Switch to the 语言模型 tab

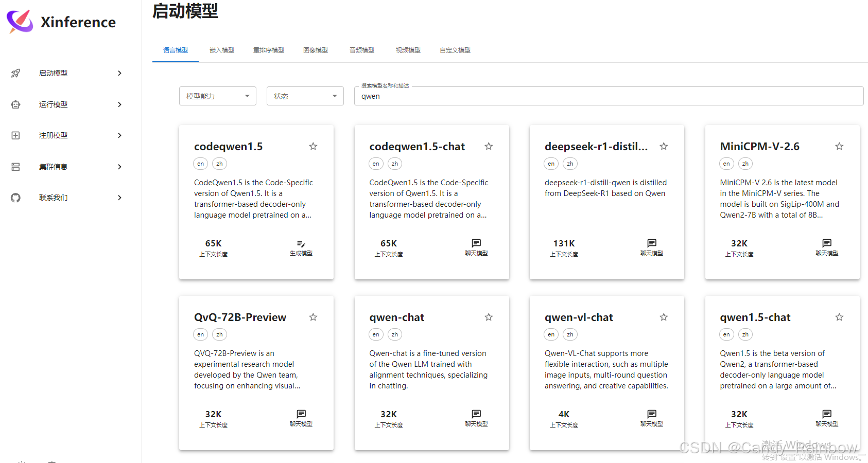pyautogui.click(x=176, y=50)
